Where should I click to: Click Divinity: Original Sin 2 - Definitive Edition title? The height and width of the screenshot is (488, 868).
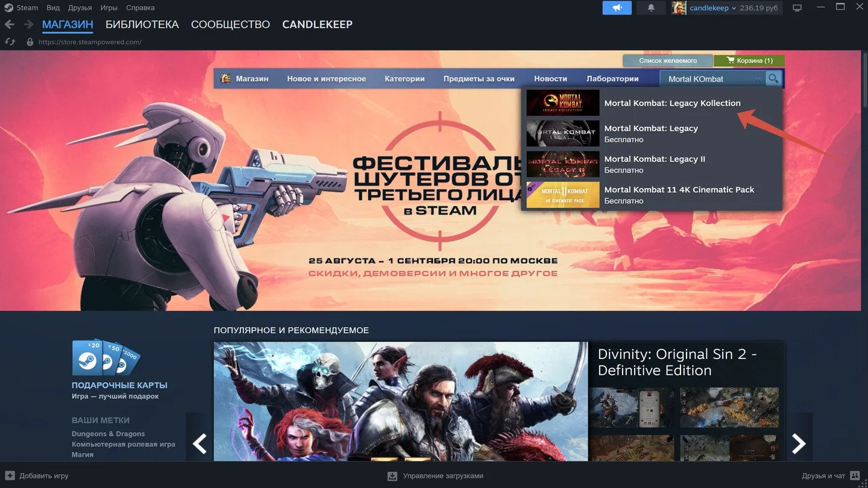point(678,362)
